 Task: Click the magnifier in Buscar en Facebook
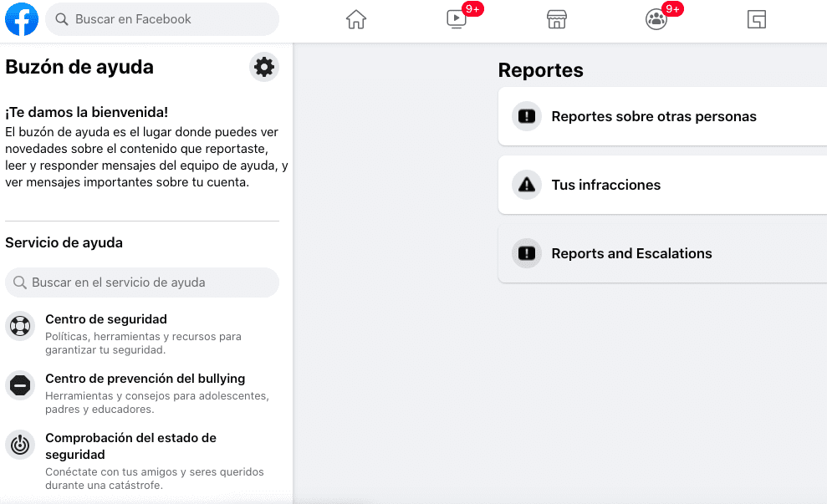pyautogui.click(x=62, y=19)
